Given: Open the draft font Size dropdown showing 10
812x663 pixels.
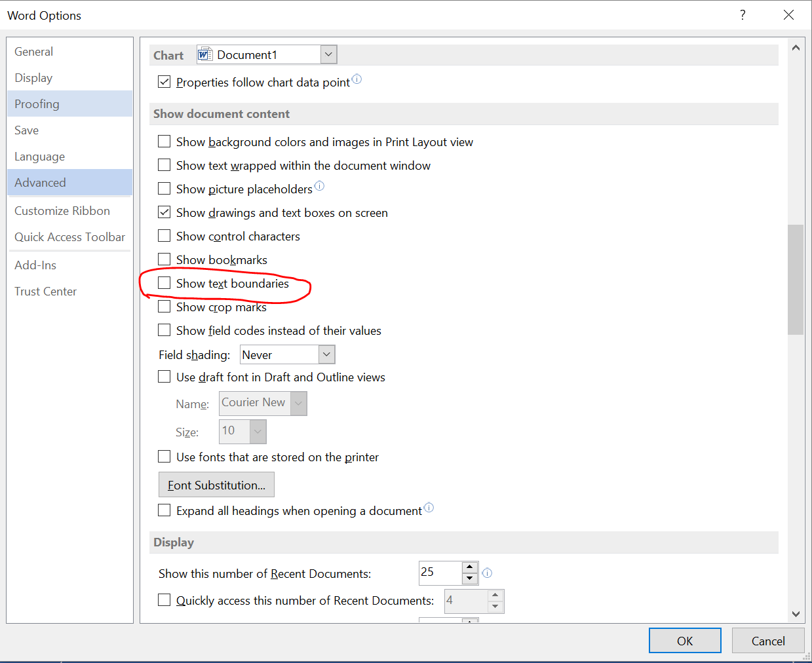Looking at the screenshot, I should click(258, 431).
